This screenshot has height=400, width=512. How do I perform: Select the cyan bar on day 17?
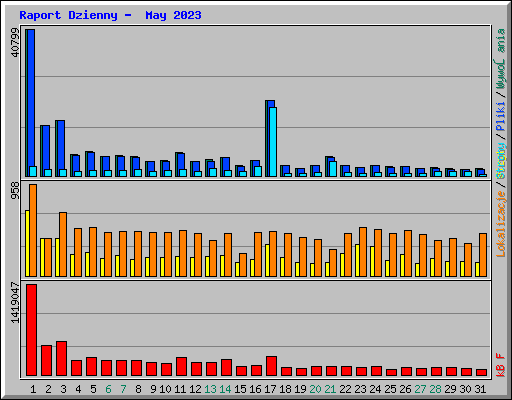click(273, 142)
